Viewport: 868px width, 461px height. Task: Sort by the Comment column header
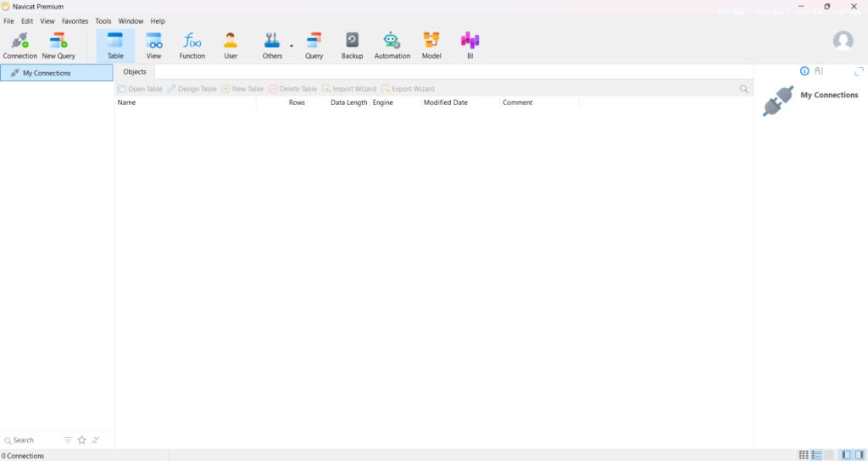[x=539, y=103]
